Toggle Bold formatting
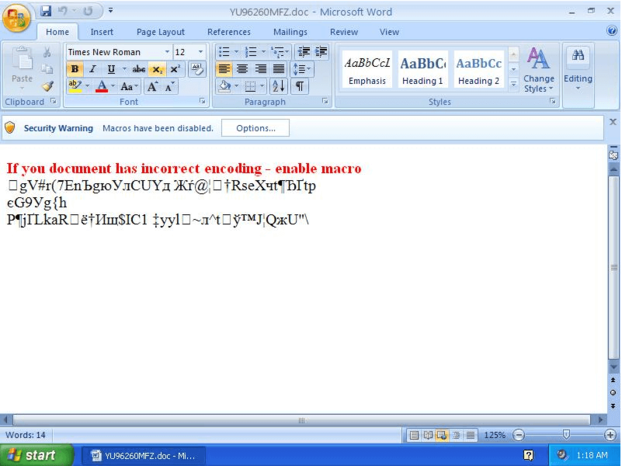Image resolution: width=622 pixels, height=466 pixels. click(x=75, y=69)
